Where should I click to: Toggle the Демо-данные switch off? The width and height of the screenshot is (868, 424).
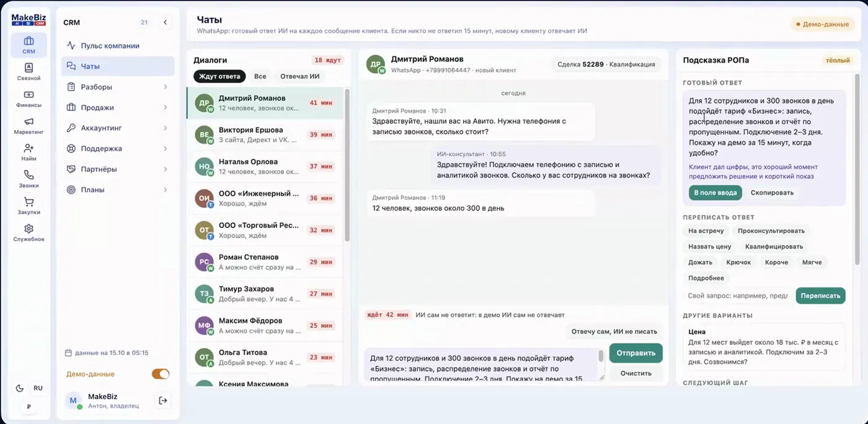[161, 374]
